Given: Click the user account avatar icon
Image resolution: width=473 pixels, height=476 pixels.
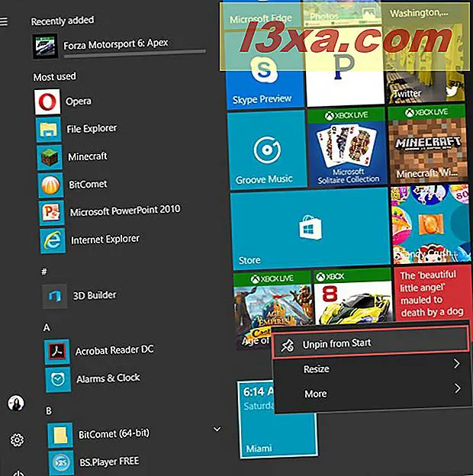Looking at the screenshot, I should pyautogui.click(x=16, y=403).
